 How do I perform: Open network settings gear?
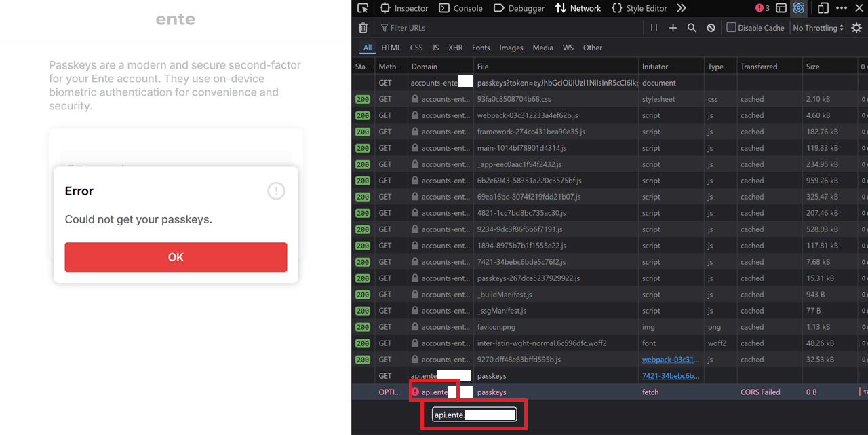click(856, 28)
